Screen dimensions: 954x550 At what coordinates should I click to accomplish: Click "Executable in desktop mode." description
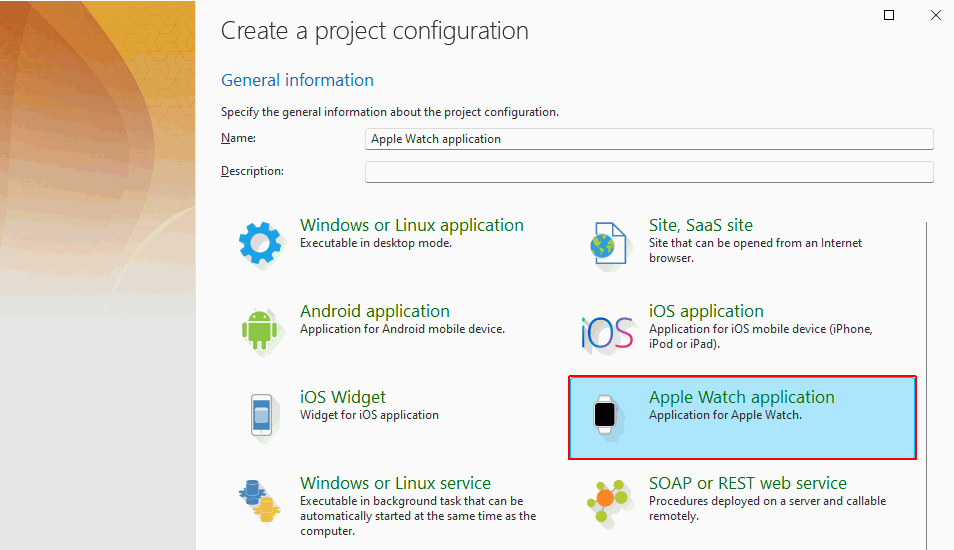(x=376, y=243)
